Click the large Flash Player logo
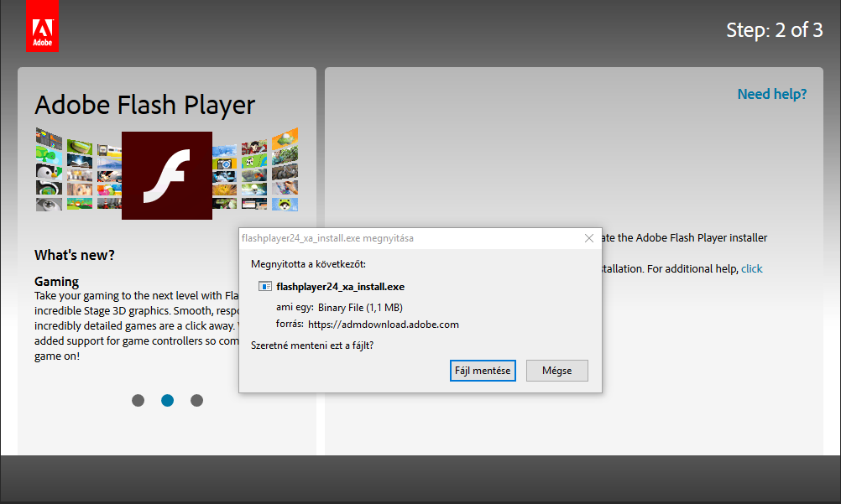 click(x=167, y=175)
